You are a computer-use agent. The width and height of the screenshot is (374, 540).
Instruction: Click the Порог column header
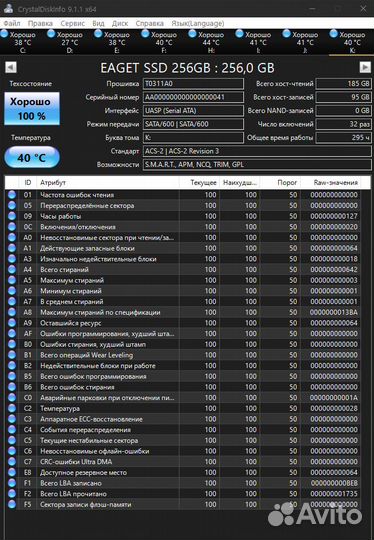pos(281,183)
